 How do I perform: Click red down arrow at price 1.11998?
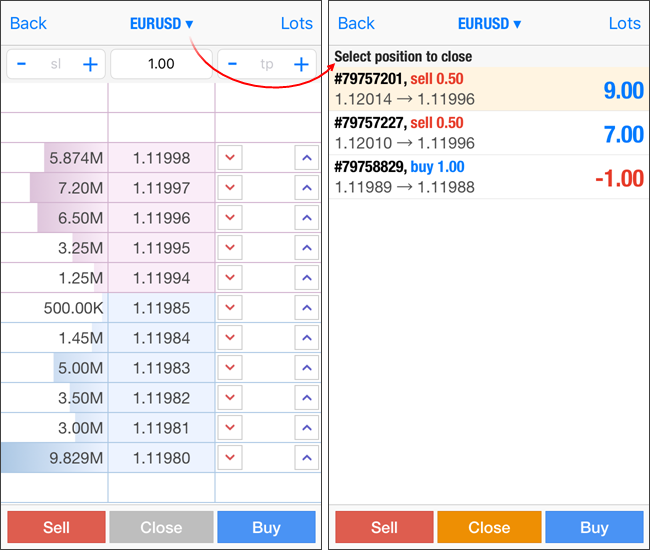tap(231, 158)
